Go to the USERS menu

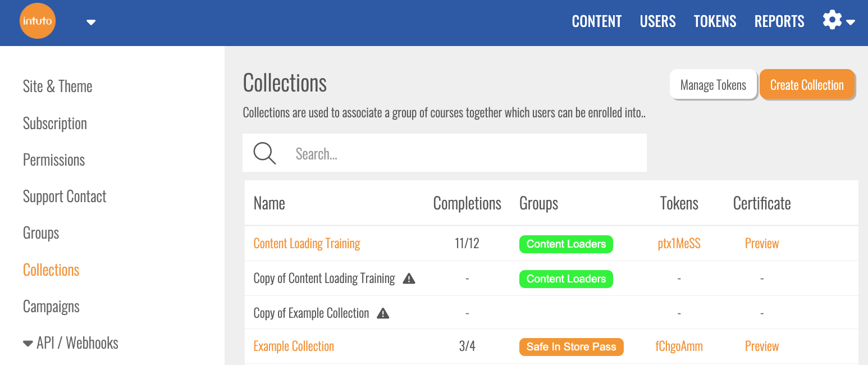pyautogui.click(x=657, y=21)
